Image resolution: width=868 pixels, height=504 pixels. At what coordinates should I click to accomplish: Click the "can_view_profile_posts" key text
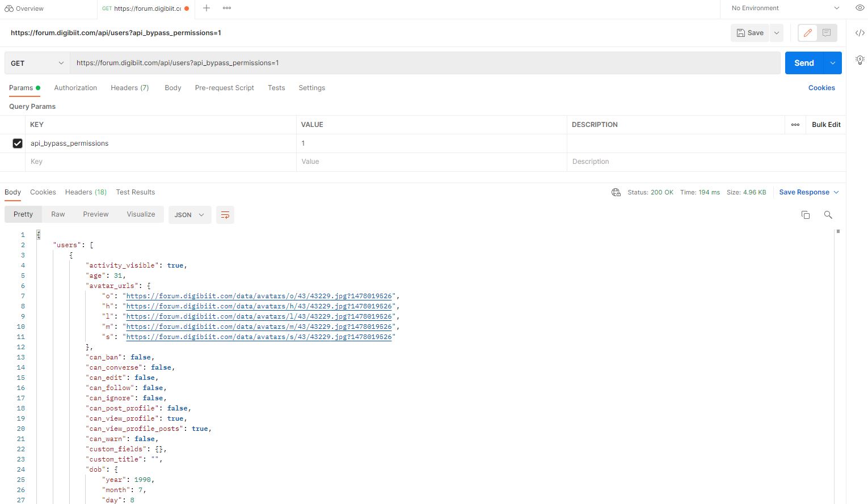[134, 429]
